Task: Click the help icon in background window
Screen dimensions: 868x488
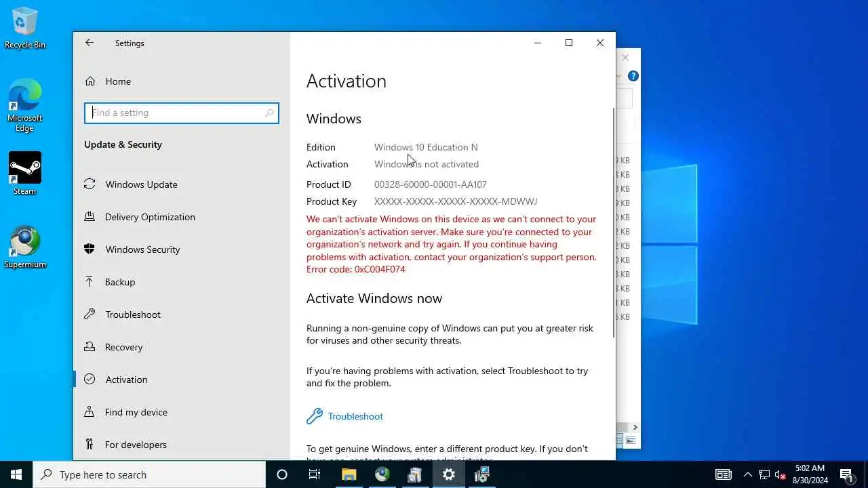Action: (633, 76)
